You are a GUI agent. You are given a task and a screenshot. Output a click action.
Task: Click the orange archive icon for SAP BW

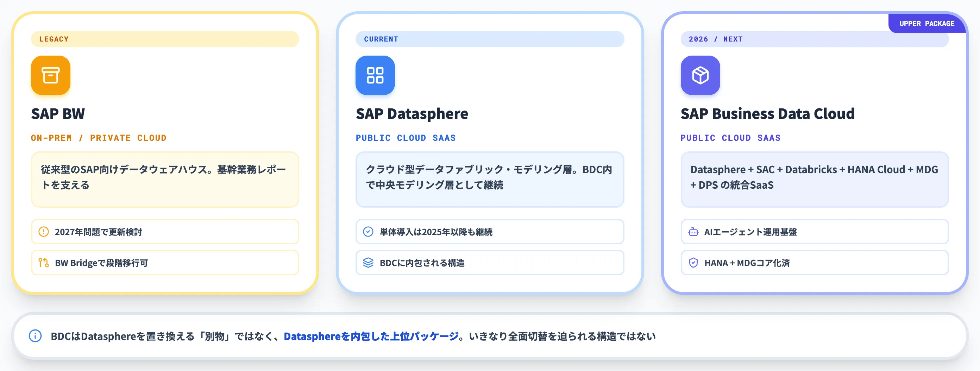(51, 75)
